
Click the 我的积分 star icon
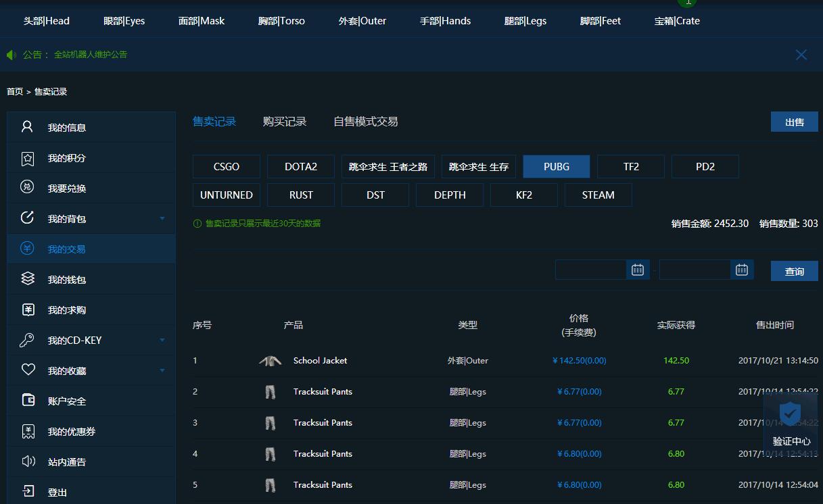coord(27,157)
